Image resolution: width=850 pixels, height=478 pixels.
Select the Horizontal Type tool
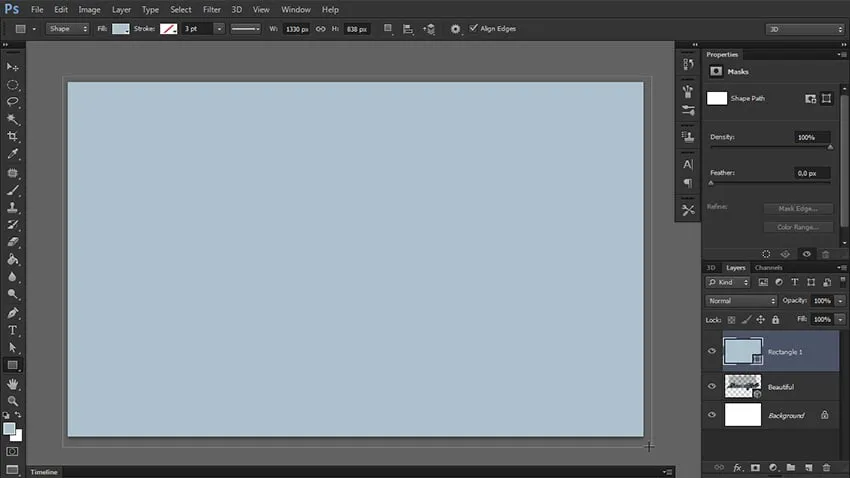click(13, 330)
